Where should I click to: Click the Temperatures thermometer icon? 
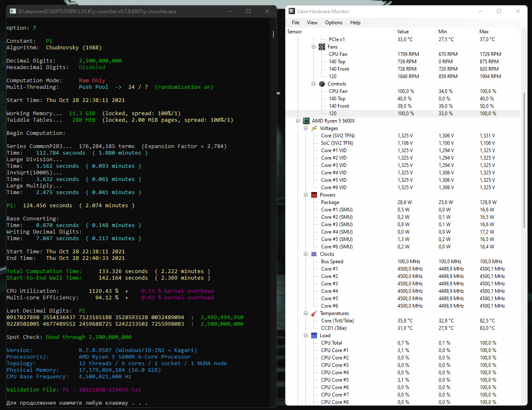coord(314,313)
